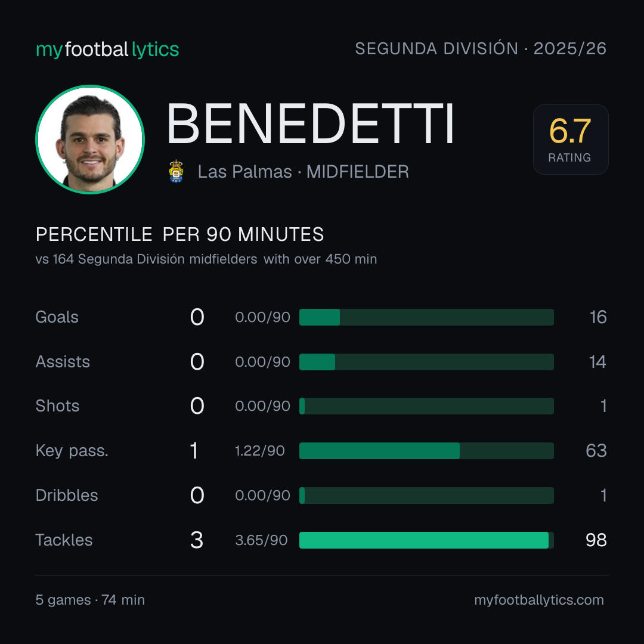
Task: Click Benedetti's player photo
Action: pyautogui.click(x=90, y=139)
